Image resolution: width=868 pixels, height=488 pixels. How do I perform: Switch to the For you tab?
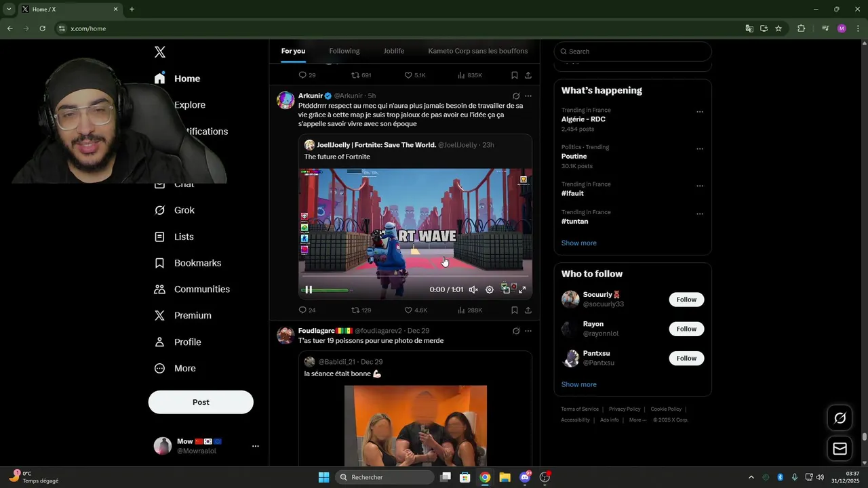point(293,51)
